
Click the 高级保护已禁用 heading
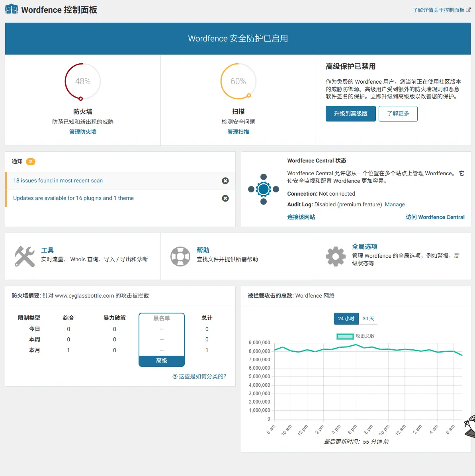(x=350, y=67)
